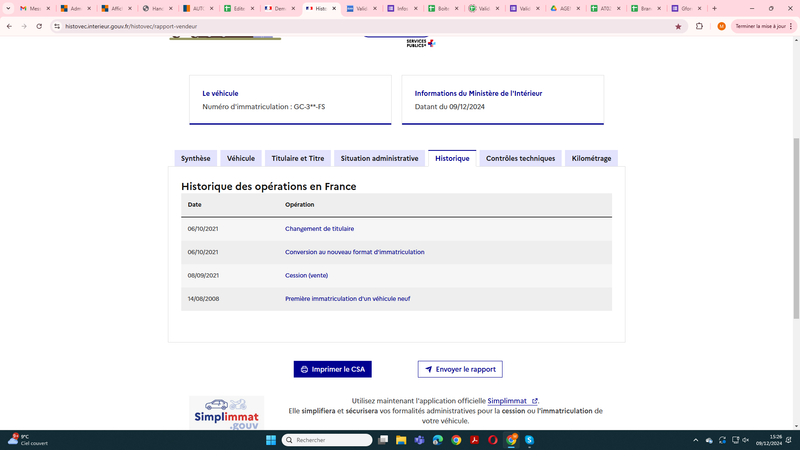Click the Windows Start logo icon
The image size is (800, 450).
tap(271, 440)
